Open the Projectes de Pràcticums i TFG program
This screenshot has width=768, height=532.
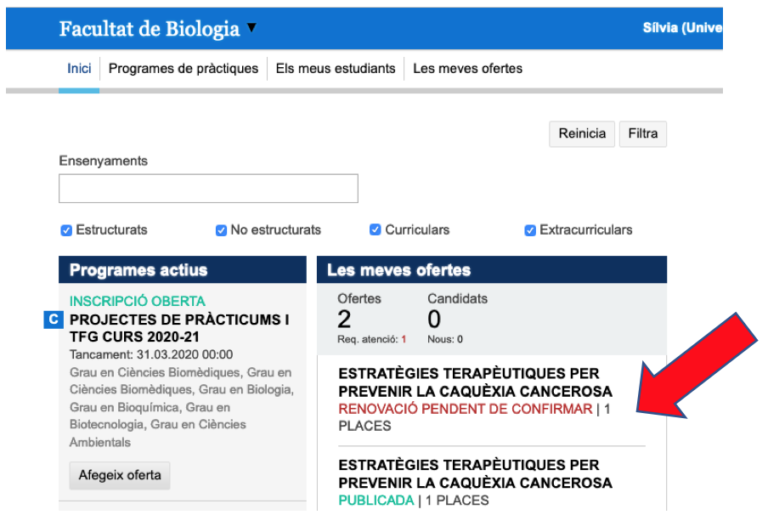click(178, 328)
